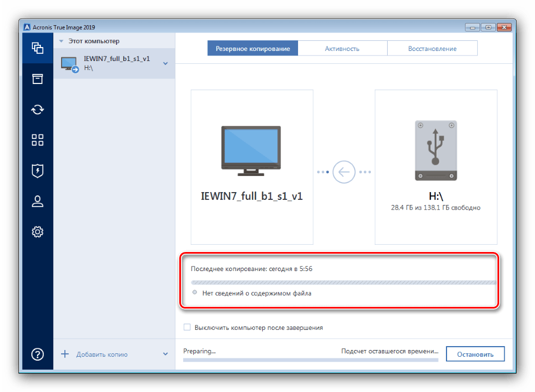
Task: Click the 'IEWIN7_full_b1_s1_v1' source name label
Action: point(252,197)
